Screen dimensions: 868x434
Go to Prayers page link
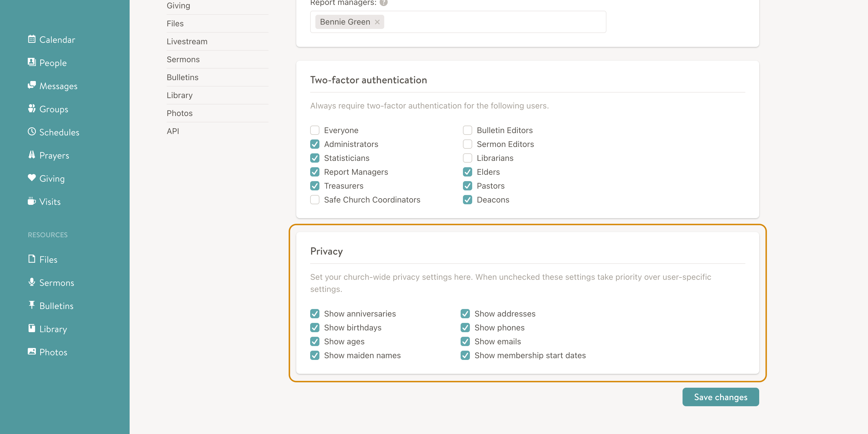click(54, 155)
